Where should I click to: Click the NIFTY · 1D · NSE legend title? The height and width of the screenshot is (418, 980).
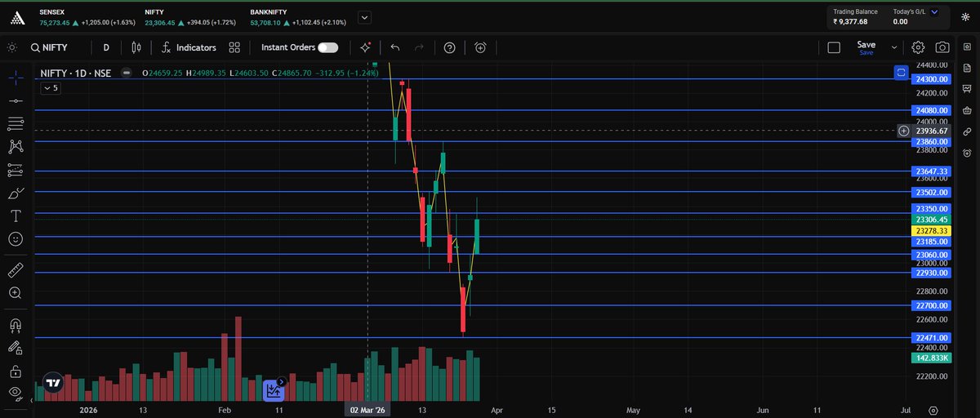[78, 73]
